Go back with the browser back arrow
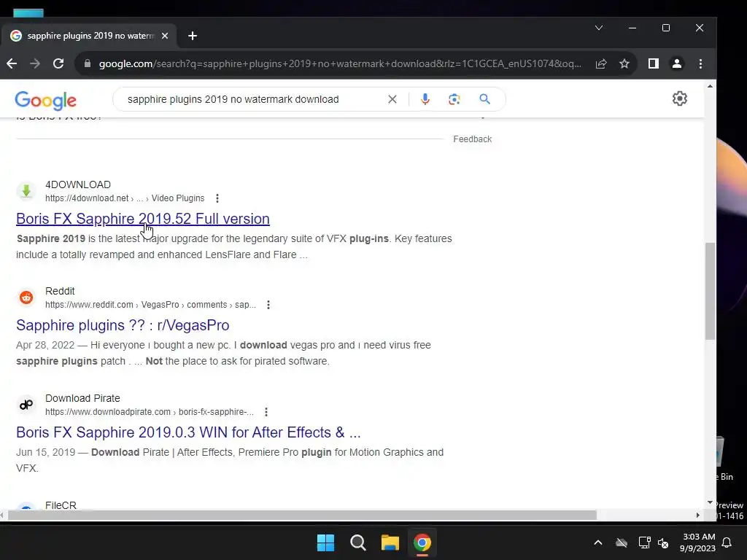Screen dimensions: 747x560 click(x=12, y=63)
